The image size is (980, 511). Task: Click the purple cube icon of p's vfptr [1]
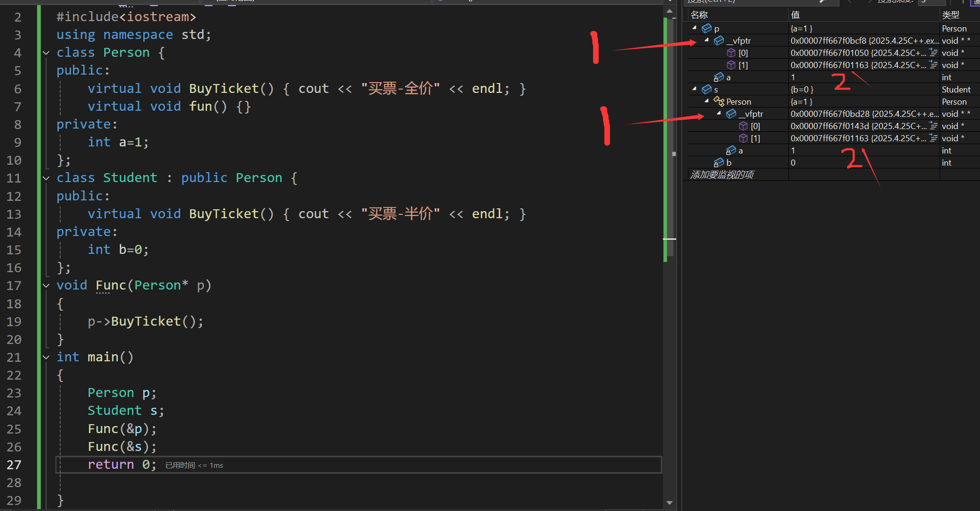click(x=731, y=65)
